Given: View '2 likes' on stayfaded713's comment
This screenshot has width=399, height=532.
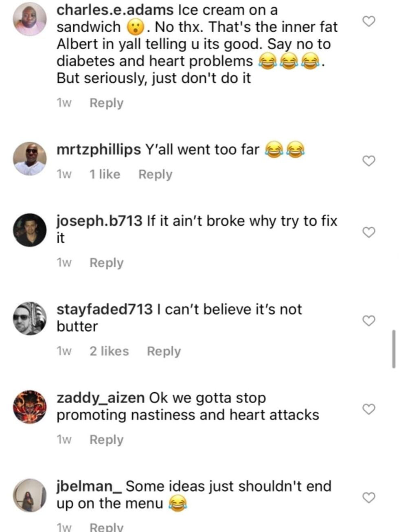Looking at the screenshot, I should [x=109, y=351].
